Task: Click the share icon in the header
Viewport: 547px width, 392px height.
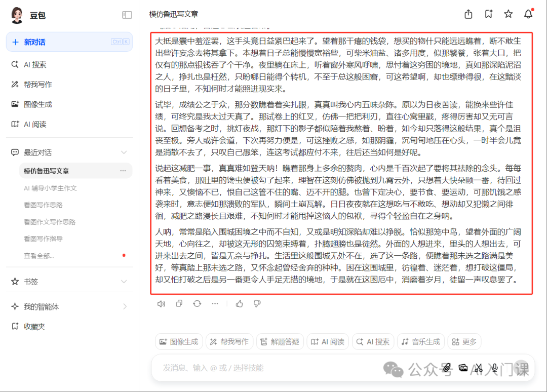Action: click(468, 14)
